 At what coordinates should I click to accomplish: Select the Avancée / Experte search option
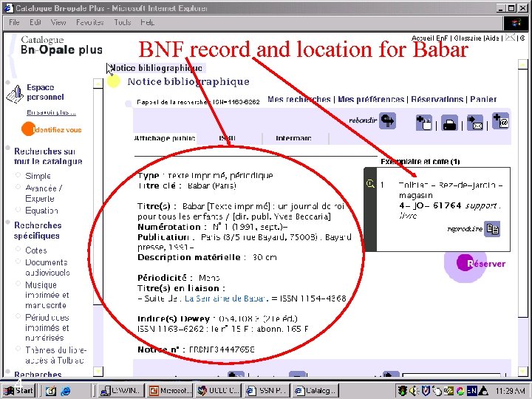[x=18, y=187]
